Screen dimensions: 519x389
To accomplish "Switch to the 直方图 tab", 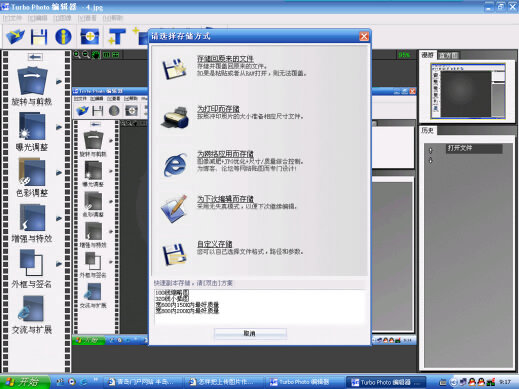I will coord(448,56).
